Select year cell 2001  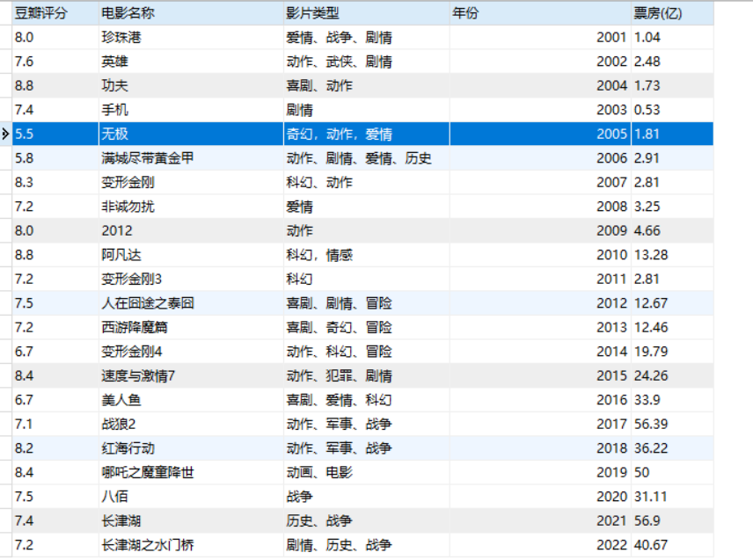pos(540,38)
